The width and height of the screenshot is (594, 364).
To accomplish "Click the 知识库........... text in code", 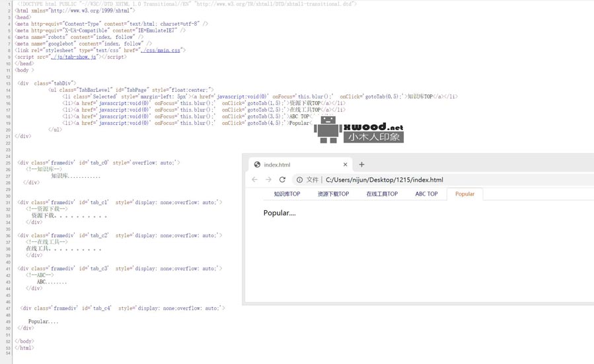I will (76, 176).
